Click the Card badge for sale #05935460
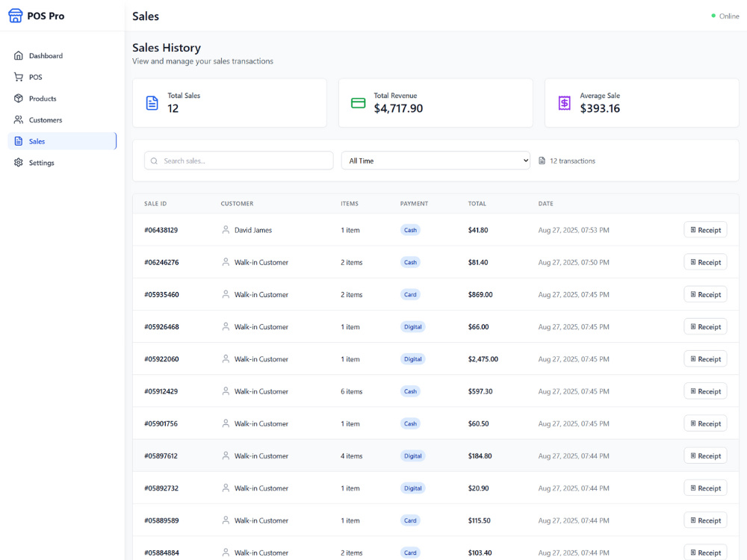The image size is (747, 560). coord(410,295)
